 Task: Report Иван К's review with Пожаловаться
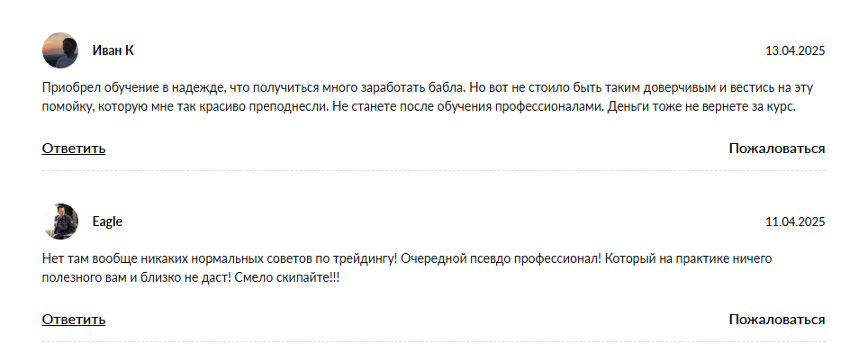777,149
